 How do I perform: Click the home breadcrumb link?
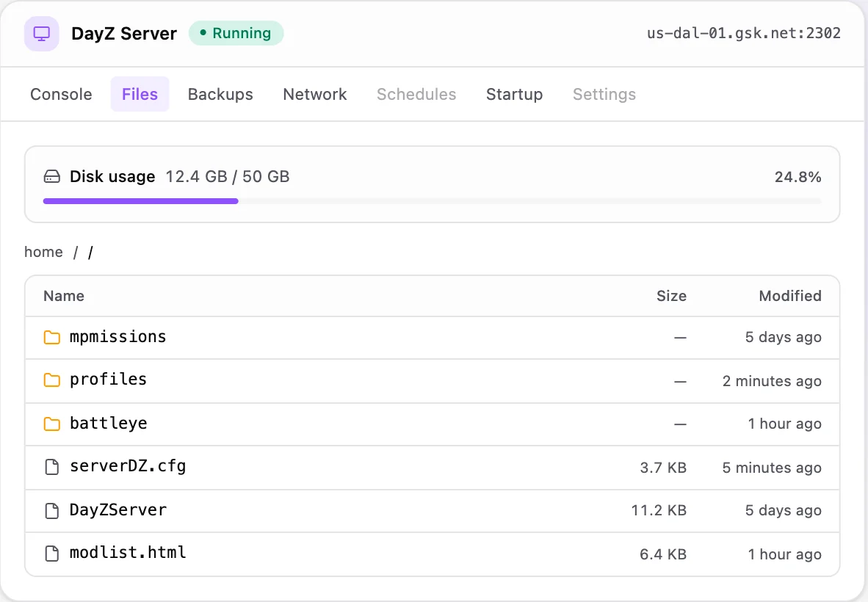[44, 253]
